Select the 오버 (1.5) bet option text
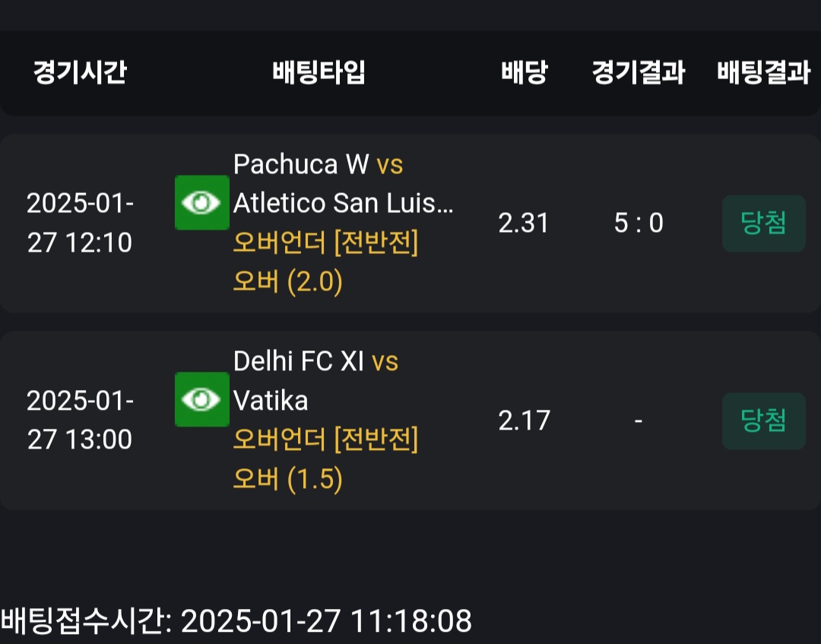The image size is (821, 644). pos(288,479)
